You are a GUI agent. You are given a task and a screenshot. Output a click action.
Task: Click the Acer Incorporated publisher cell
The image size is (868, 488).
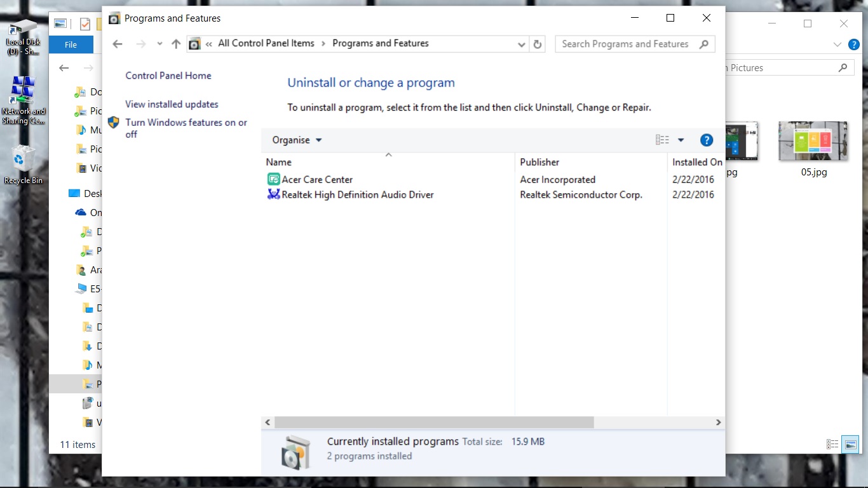click(x=557, y=180)
